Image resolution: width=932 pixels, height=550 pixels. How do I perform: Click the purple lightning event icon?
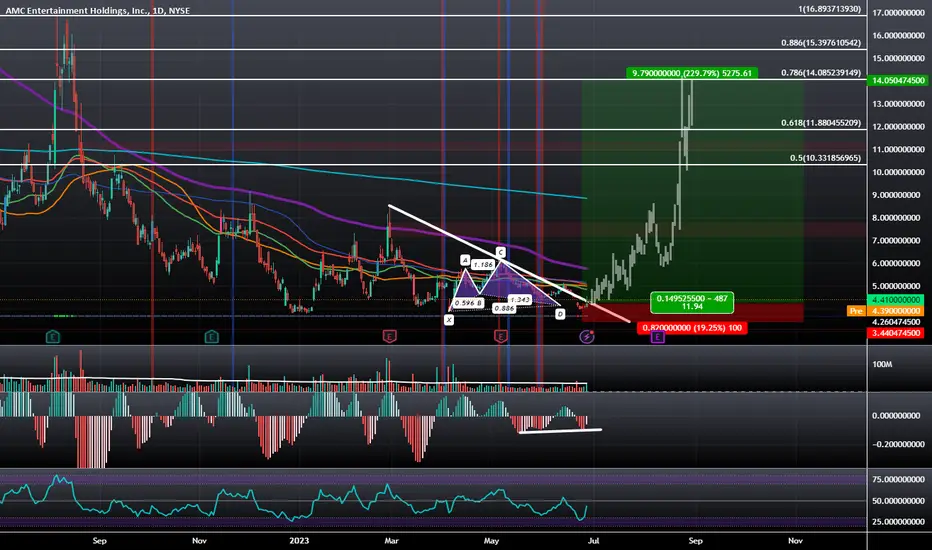click(587, 337)
